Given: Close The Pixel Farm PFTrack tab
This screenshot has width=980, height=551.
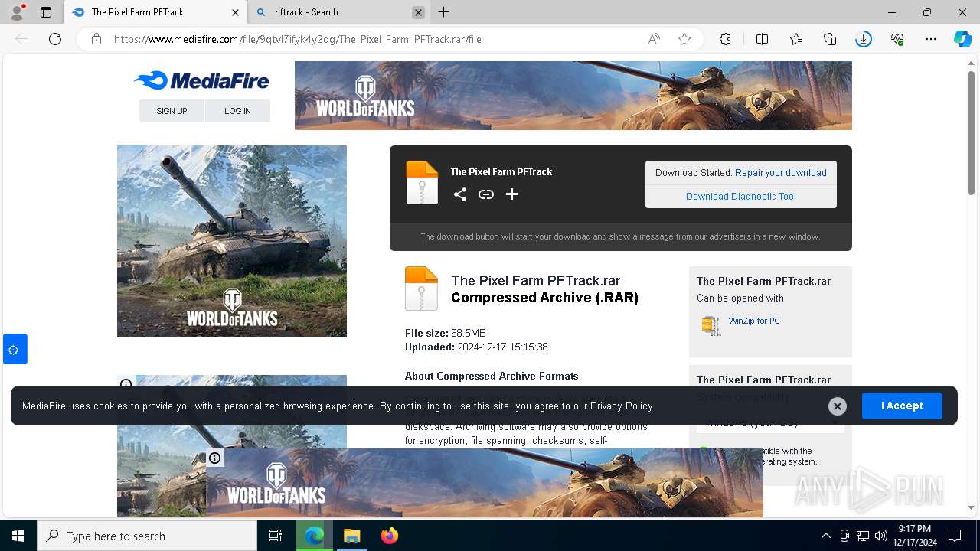Looking at the screenshot, I should click(x=236, y=12).
